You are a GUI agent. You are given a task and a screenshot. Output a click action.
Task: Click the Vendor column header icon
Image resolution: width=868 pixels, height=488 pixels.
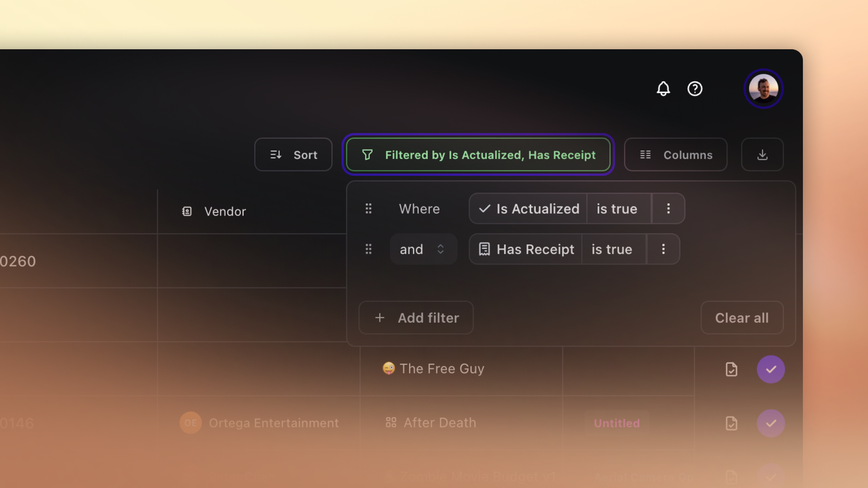(x=187, y=211)
